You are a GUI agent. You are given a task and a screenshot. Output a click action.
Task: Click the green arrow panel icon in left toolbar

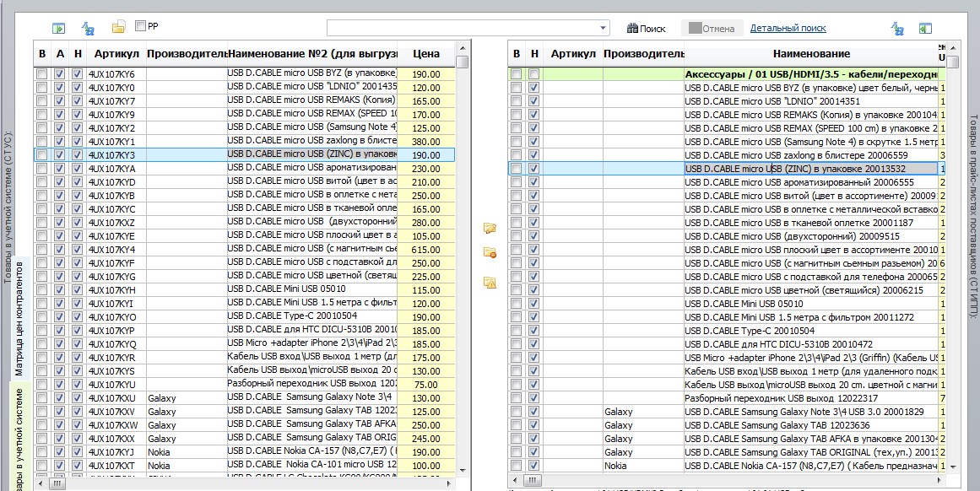(x=58, y=28)
